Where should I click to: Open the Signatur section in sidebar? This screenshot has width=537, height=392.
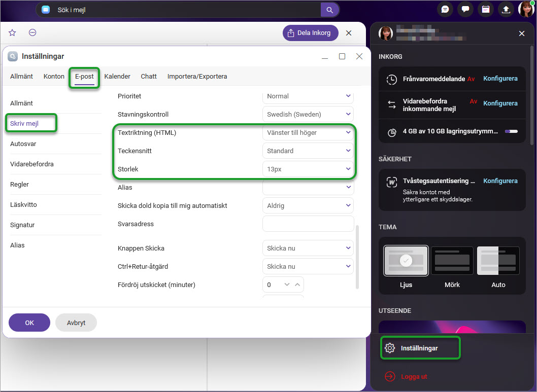pyautogui.click(x=22, y=225)
